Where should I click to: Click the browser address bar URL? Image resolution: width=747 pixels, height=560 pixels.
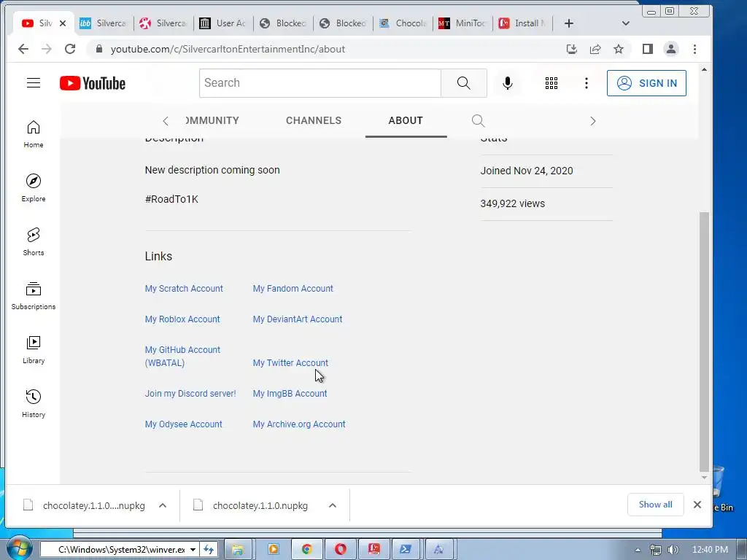(x=228, y=49)
